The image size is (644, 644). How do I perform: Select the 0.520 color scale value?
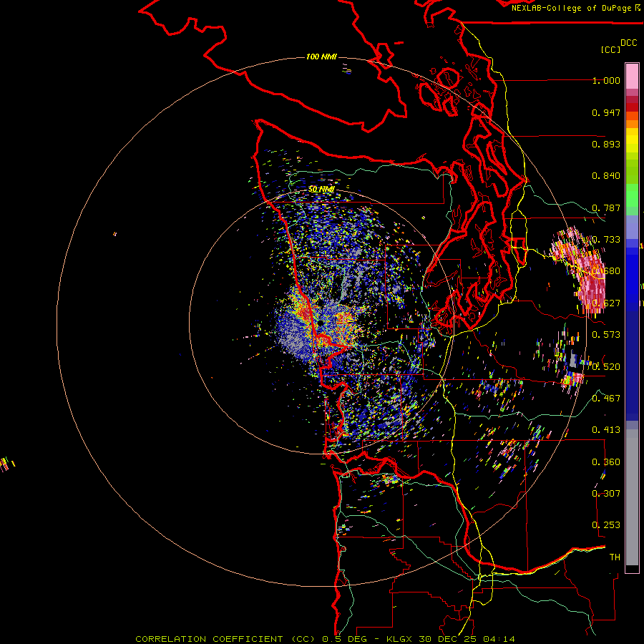pyautogui.click(x=606, y=366)
